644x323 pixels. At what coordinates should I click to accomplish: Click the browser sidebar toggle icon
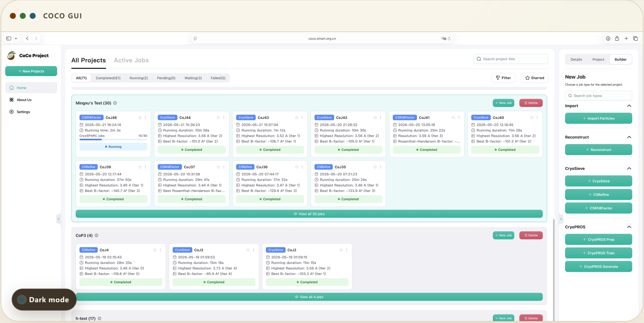click(x=9, y=39)
